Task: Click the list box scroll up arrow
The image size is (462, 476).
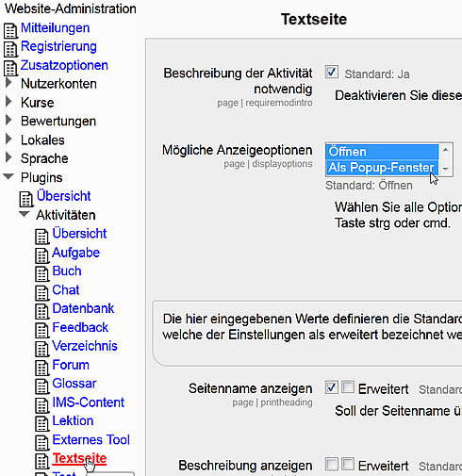Action: tap(445, 150)
